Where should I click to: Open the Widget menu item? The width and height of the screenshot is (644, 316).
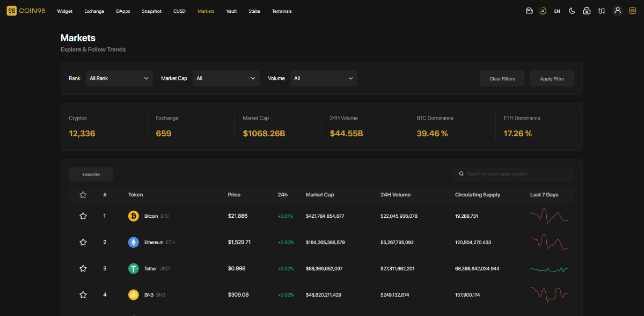tap(64, 11)
